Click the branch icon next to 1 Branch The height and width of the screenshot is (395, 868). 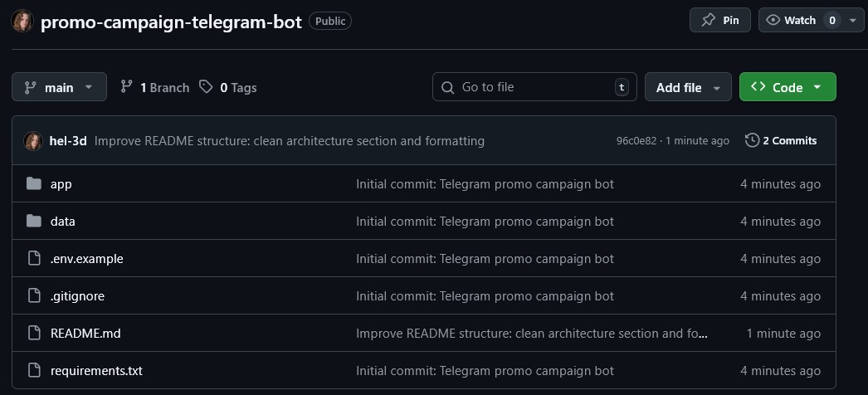tap(126, 87)
